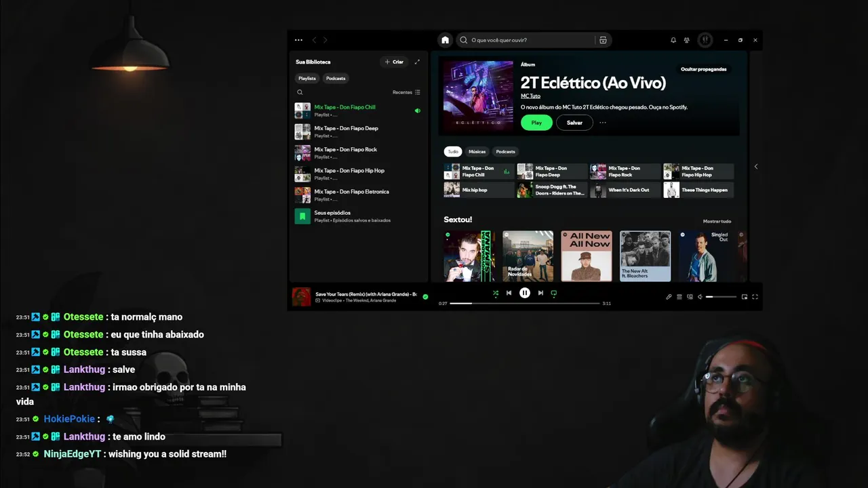
Task: Open Mix Tape - Don Fiapo Chill playlist
Action: 358,110
